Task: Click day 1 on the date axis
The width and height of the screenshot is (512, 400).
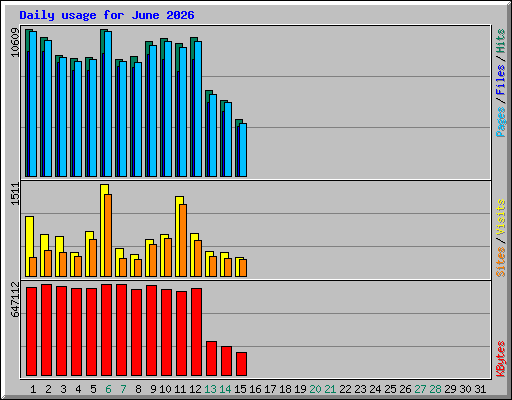Action: click(33, 389)
